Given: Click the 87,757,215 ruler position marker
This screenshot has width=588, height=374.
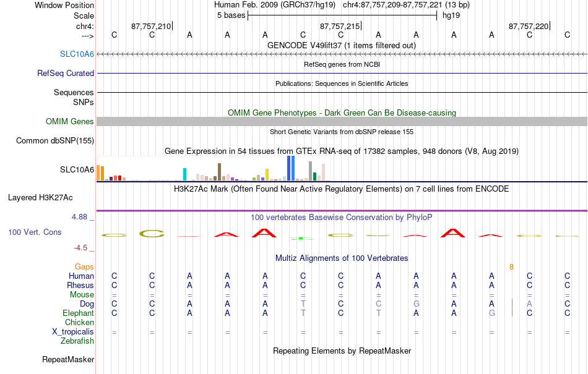Looking at the screenshot, I should click(340, 26).
